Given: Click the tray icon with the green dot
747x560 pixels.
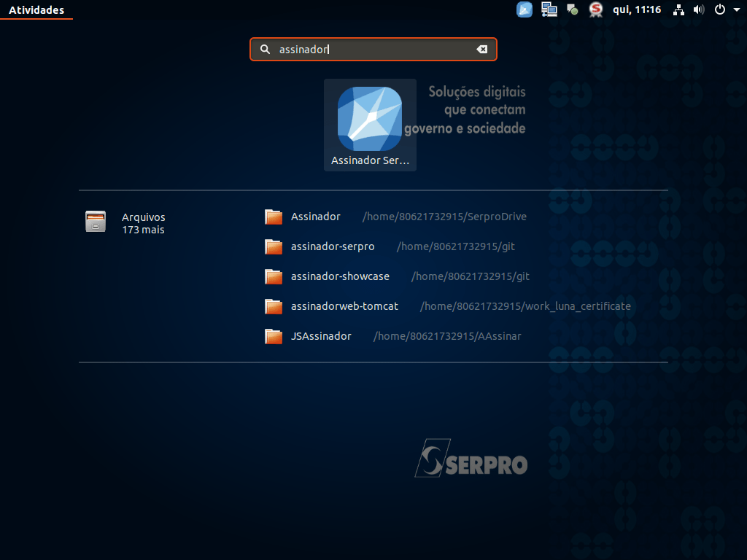Looking at the screenshot, I should pyautogui.click(x=572, y=9).
